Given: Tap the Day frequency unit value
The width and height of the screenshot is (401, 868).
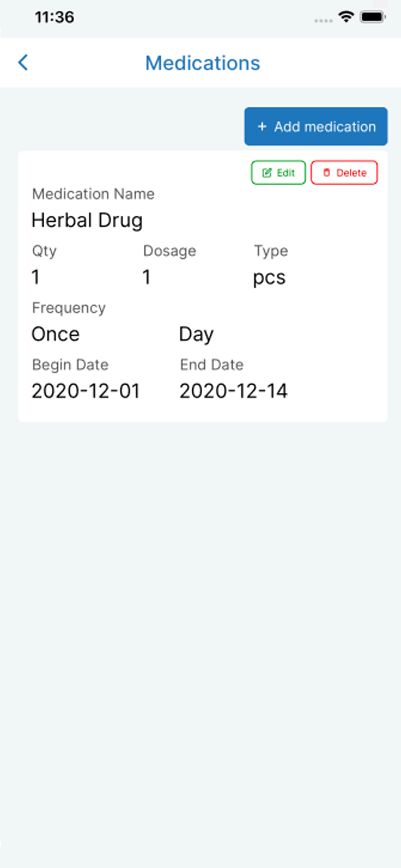Looking at the screenshot, I should click(x=196, y=335).
